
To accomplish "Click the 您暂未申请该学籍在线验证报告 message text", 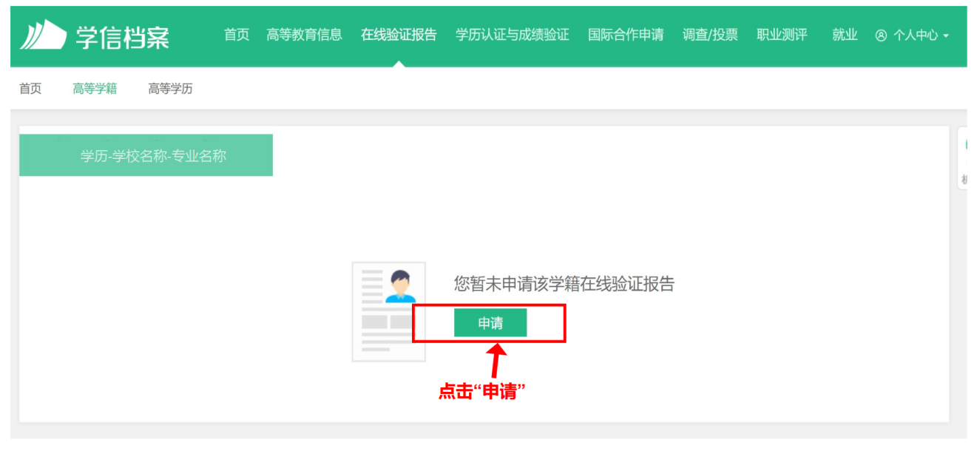I will 564,284.
